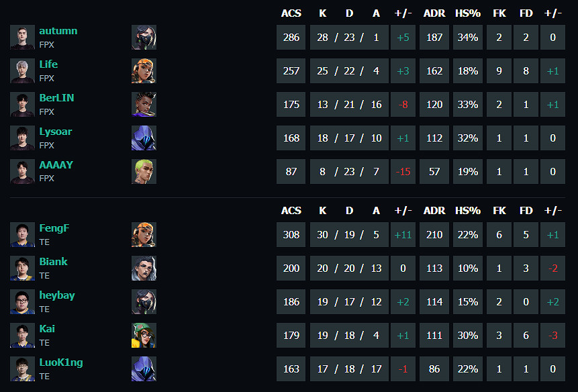Go to BerLIN's player page
The height and width of the screenshot is (392, 578).
[x=56, y=98]
